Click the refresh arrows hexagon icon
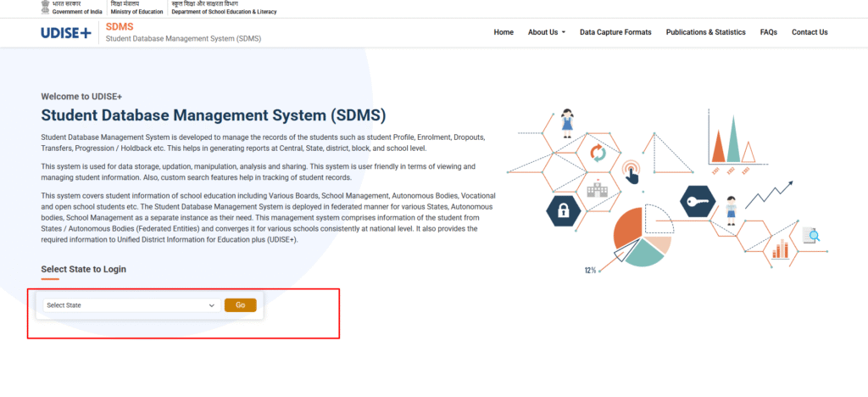The image size is (868, 397). pos(598,152)
